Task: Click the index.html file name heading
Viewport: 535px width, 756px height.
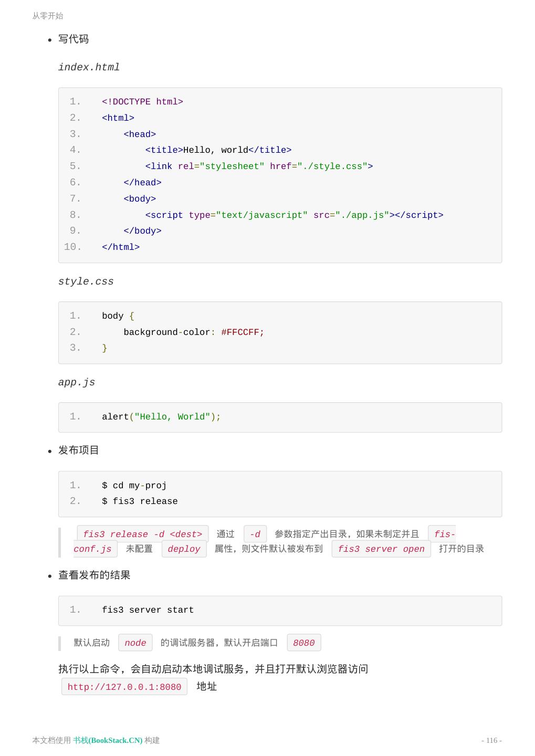Action: (x=89, y=67)
